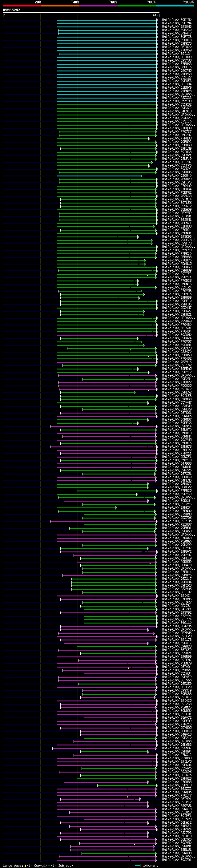This screenshot has height=868, width=197.
Task: Click the UniRef100_B8BA59 label
Action: point(176,210)
